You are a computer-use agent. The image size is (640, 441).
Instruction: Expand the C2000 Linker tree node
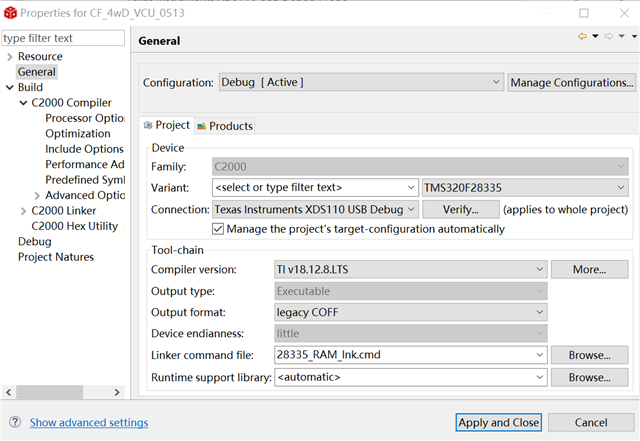pyautogui.click(x=23, y=211)
